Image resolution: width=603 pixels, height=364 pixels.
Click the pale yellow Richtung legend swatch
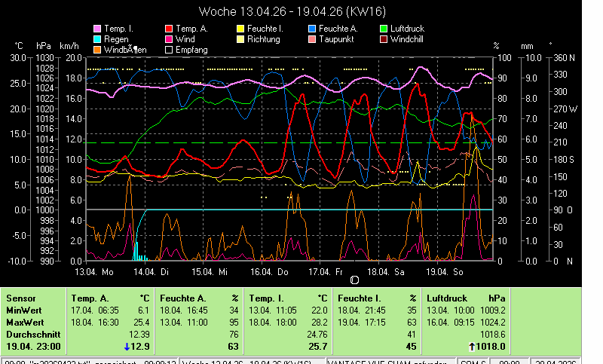tap(241, 39)
